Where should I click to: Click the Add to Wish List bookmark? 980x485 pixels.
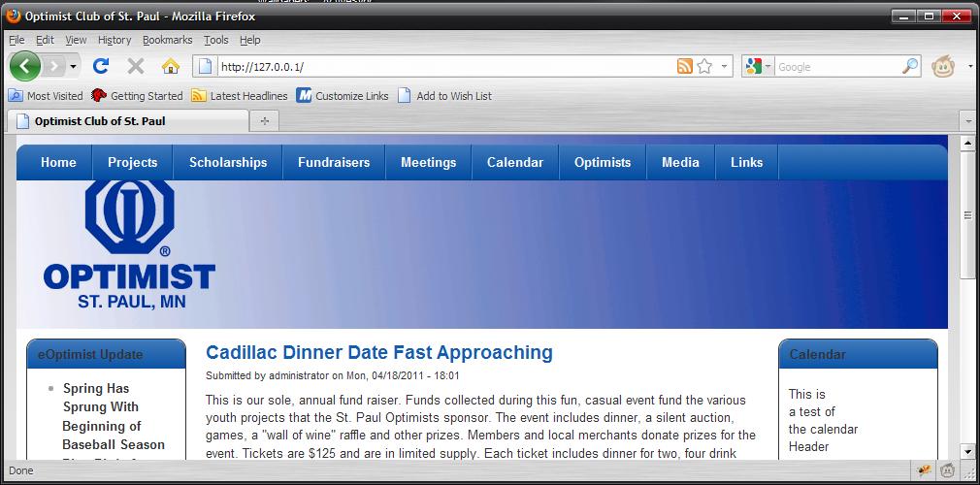point(445,96)
